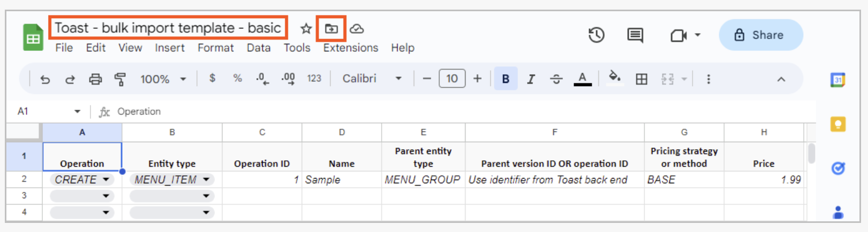Viewport: 868px width, 232px height.
Task: Open the Extensions menu
Action: click(x=351, y=48)
